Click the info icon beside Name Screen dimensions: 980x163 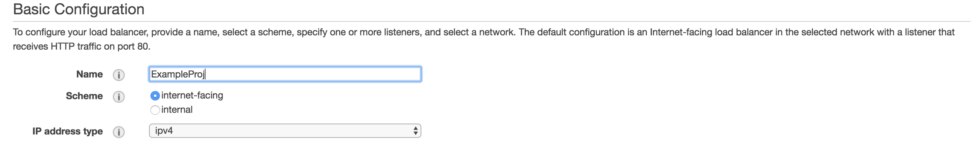[119, 75]
